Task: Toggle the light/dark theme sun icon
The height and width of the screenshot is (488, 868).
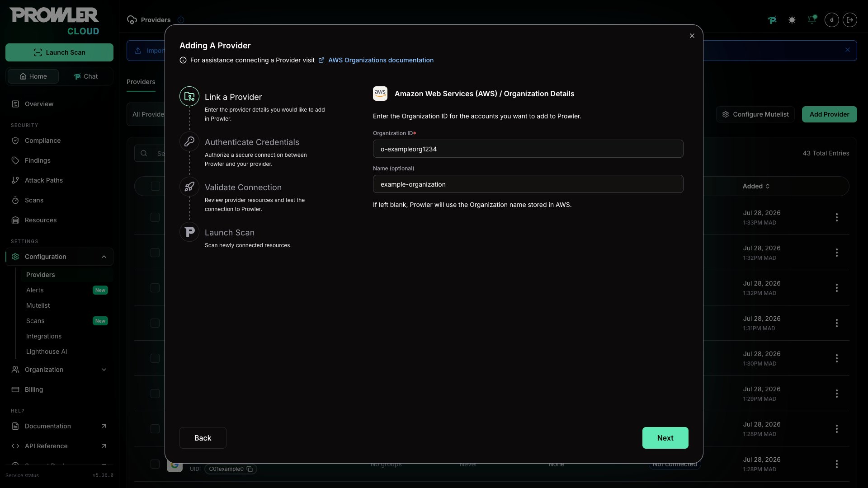Action: point(792,20)
